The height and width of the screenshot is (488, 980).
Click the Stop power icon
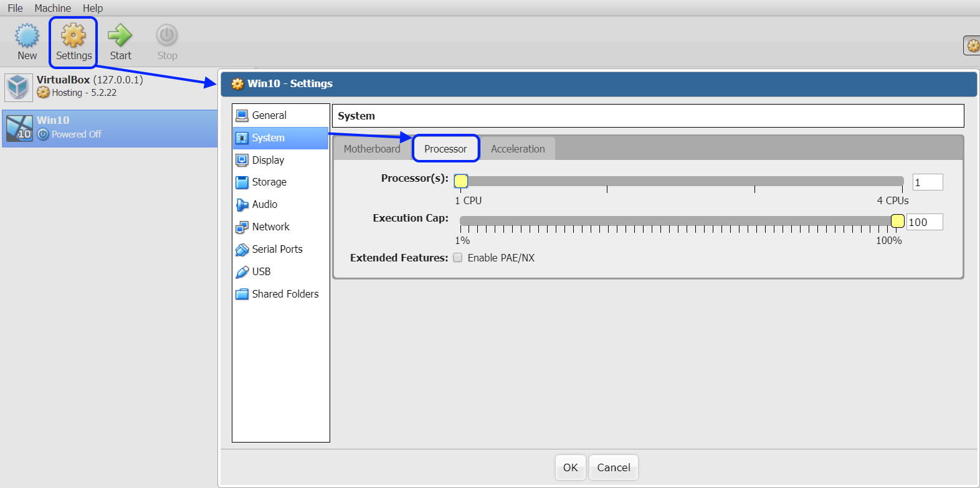click(x=167, y=35)
